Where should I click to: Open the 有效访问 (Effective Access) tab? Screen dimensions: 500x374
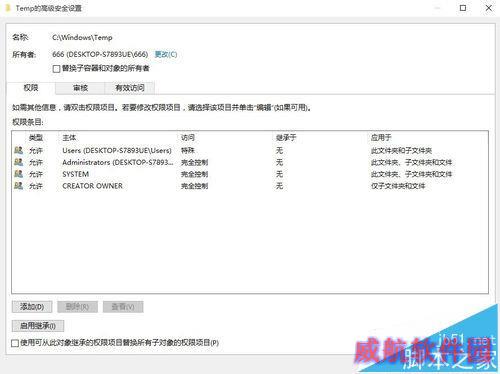(130, 88)
